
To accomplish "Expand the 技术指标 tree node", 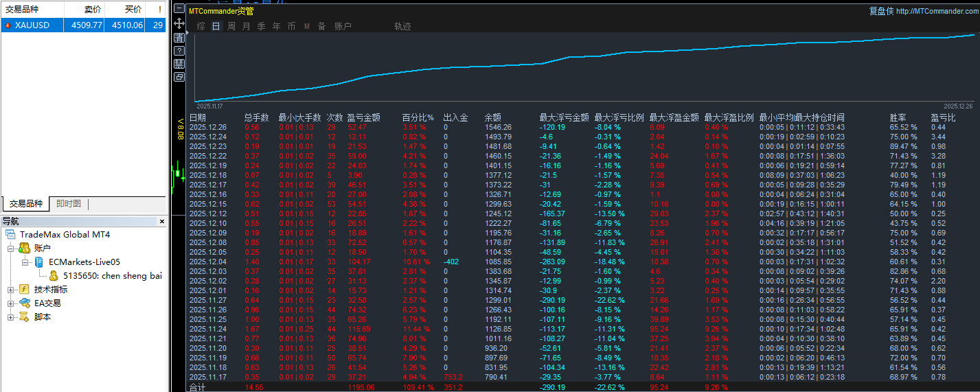I will tap(10, 290).
